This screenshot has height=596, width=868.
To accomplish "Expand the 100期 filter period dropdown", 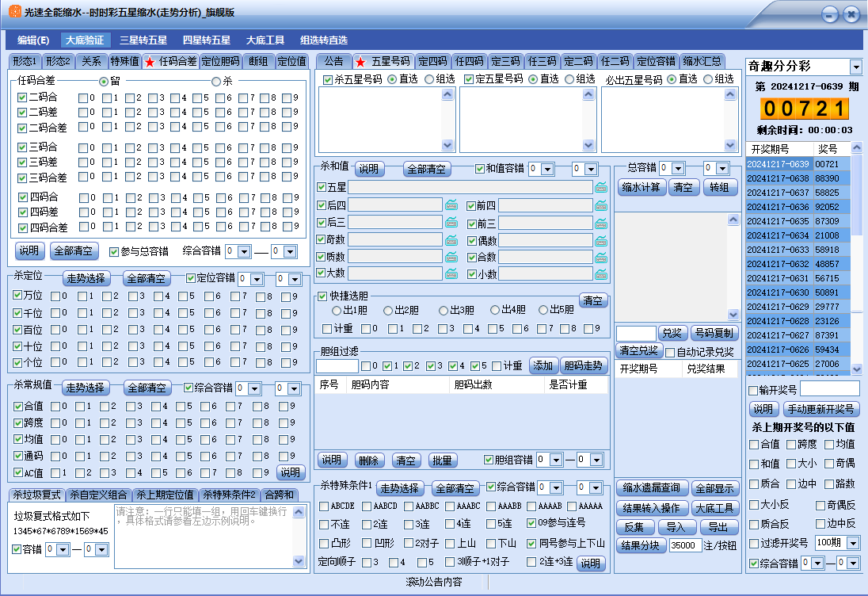I will coord(853,543).
